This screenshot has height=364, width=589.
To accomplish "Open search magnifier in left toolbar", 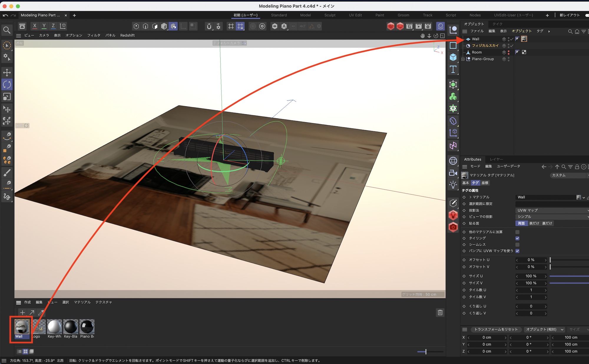I will 7,30.
